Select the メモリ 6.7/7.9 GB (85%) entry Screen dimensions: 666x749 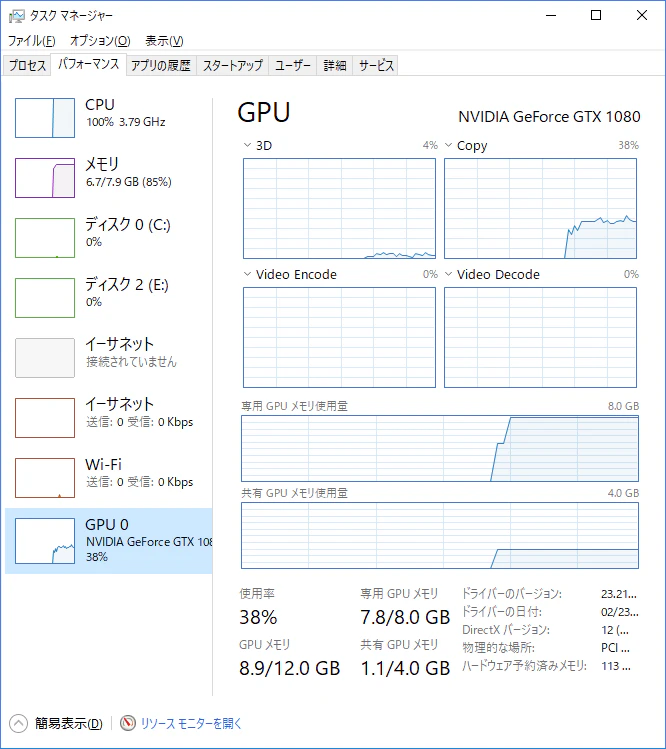(x=109, y=178)
